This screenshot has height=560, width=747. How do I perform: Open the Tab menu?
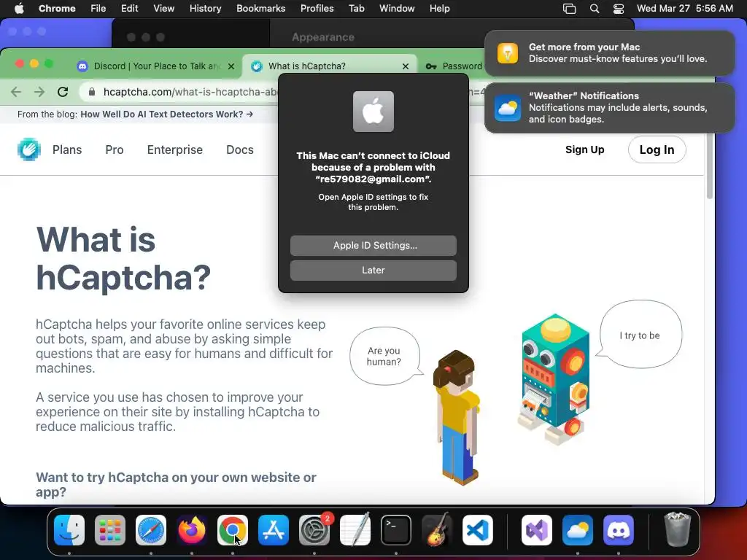point(356,8)
